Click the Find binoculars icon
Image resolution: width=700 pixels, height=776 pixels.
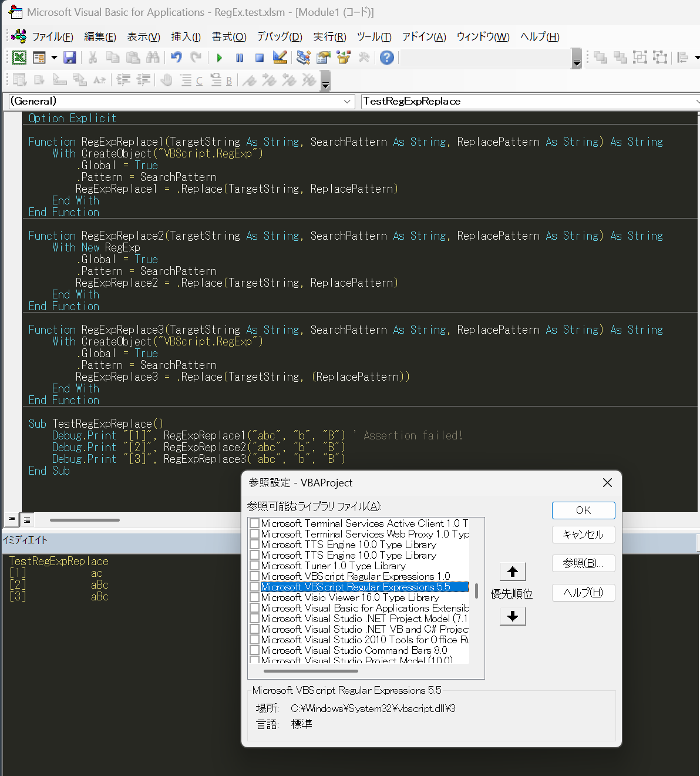tap(153, 57)
